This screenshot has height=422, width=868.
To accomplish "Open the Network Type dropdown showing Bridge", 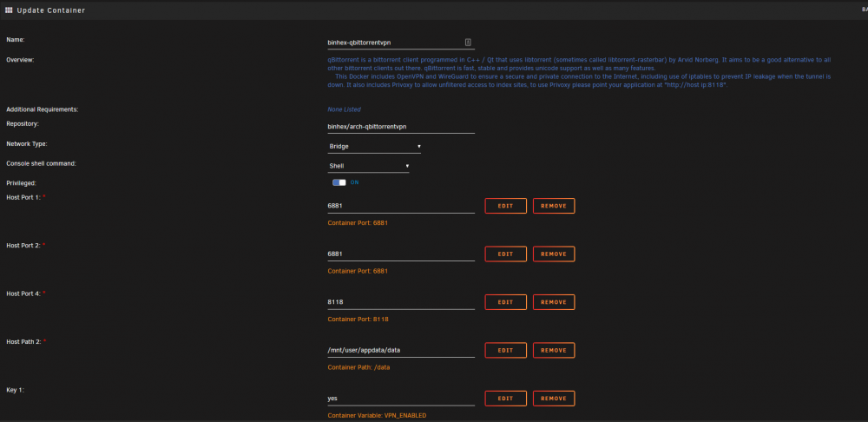I will pyautogui.click(x=374, y=146).
